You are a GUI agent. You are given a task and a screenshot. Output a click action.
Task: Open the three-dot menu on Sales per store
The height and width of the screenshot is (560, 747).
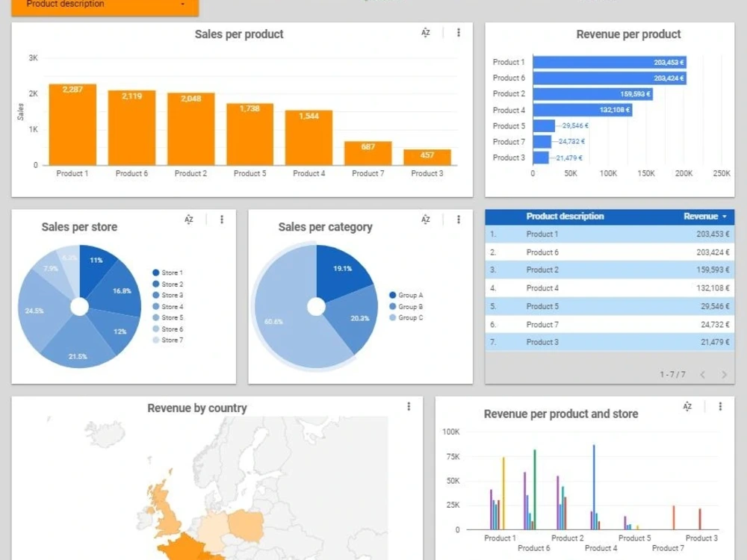point(221,220)
